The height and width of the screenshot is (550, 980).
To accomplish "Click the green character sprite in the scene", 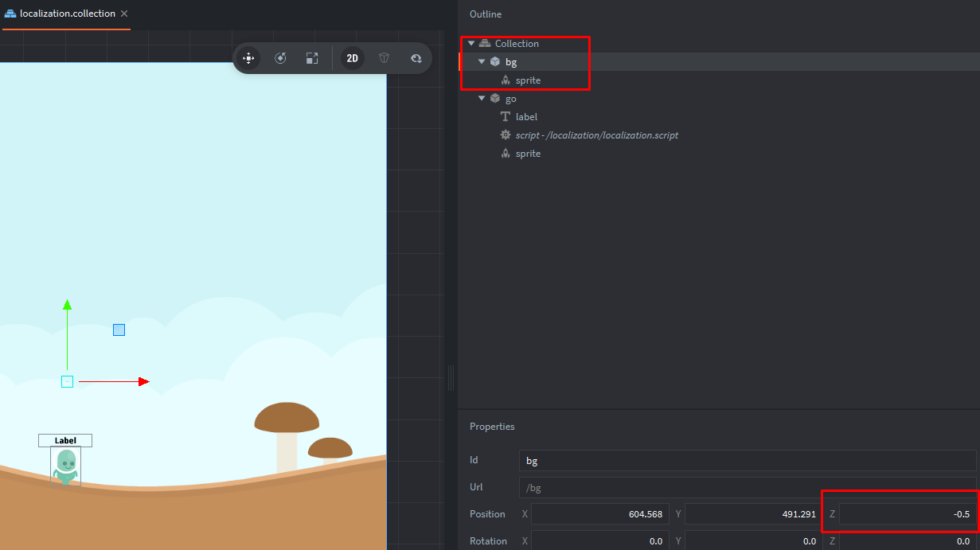I will [65, 467].
